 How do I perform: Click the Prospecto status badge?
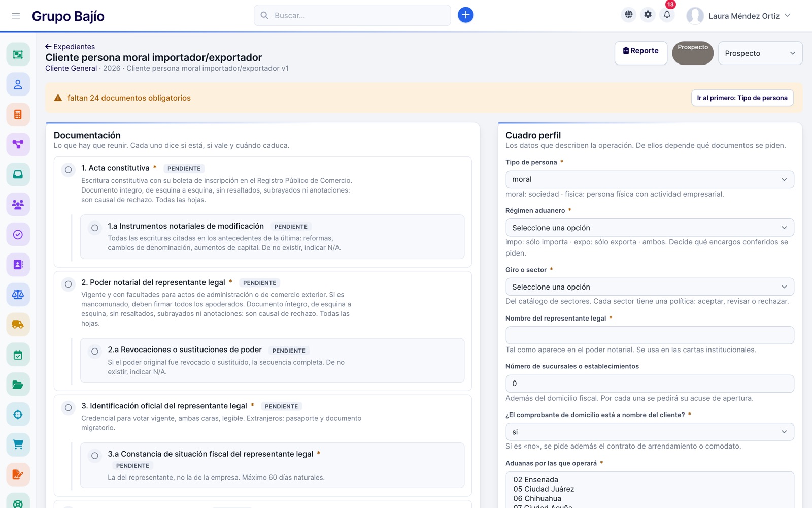pyautogui.click(x=693, y=53)
